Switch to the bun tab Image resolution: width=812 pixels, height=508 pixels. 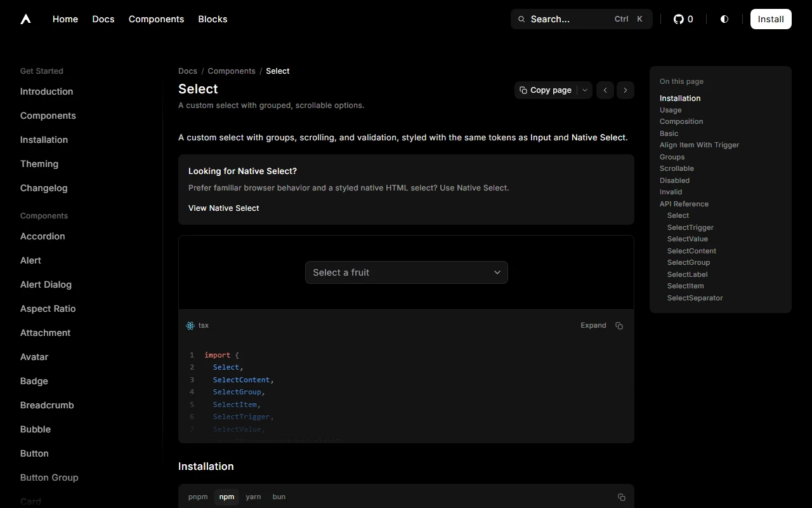[x=279, y=497]
